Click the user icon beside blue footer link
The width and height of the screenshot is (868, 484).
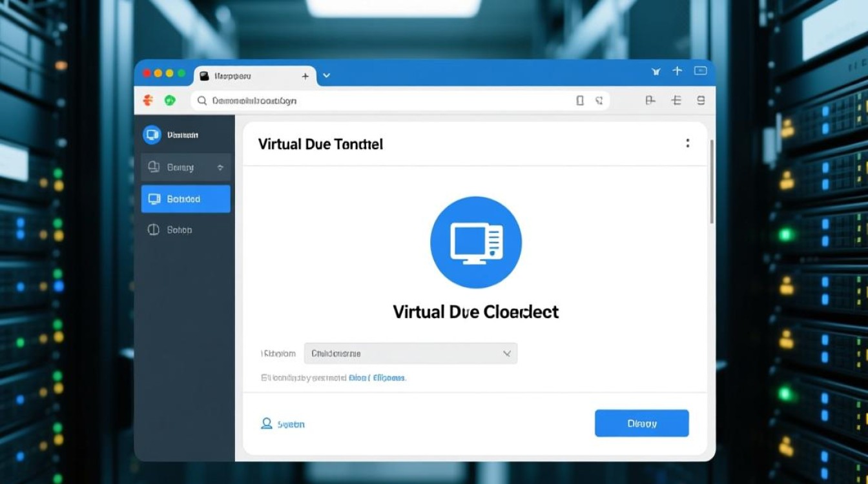point(266,423)
